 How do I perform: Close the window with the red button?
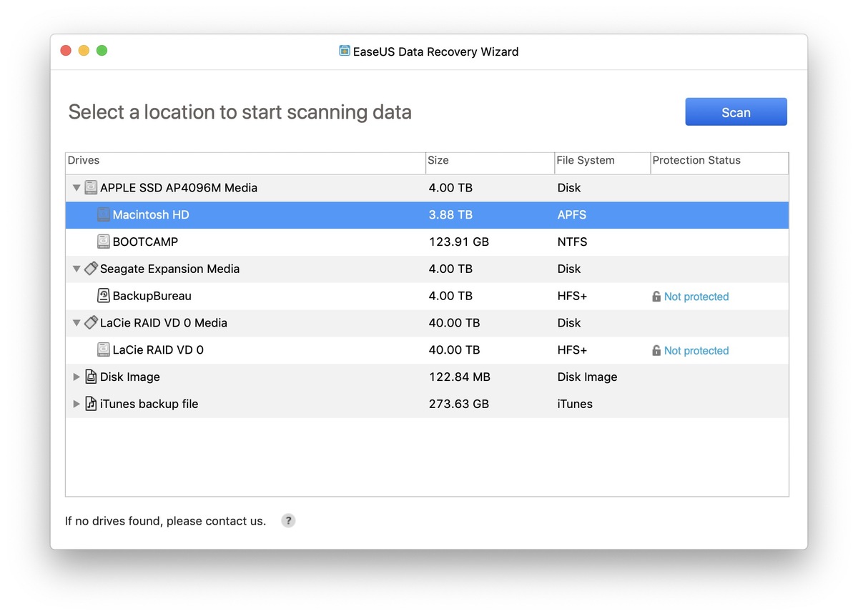tap(66, 51)
